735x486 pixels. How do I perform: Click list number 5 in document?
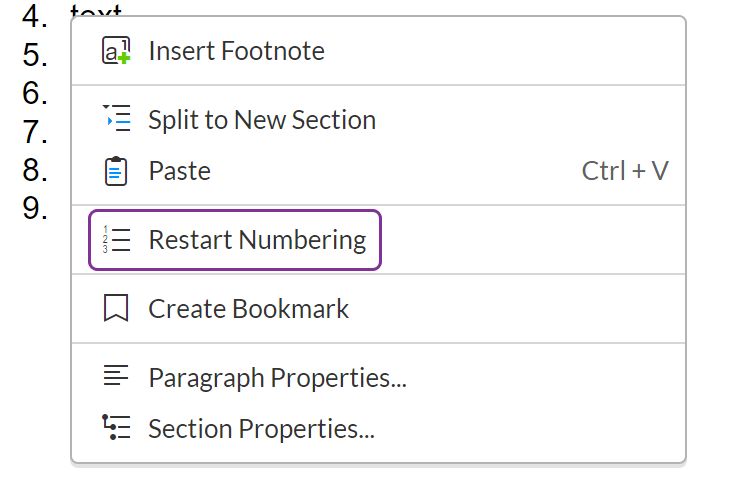35,54
